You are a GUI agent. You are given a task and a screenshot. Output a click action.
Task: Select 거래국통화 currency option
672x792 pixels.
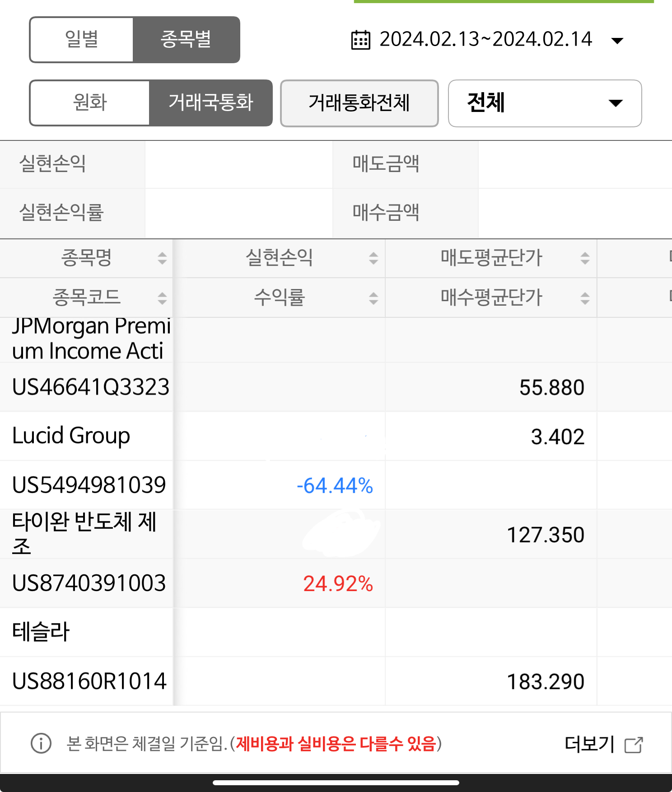click(x=211, y=103)
